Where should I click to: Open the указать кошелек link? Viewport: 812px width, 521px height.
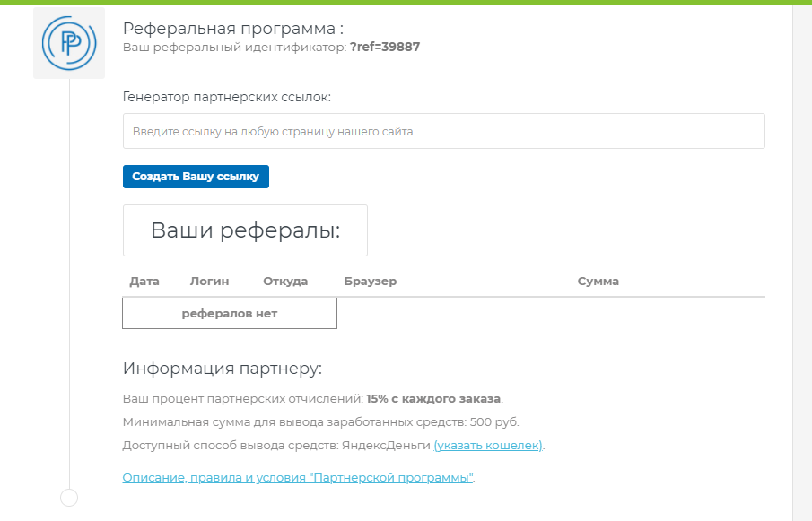(488, 445)
